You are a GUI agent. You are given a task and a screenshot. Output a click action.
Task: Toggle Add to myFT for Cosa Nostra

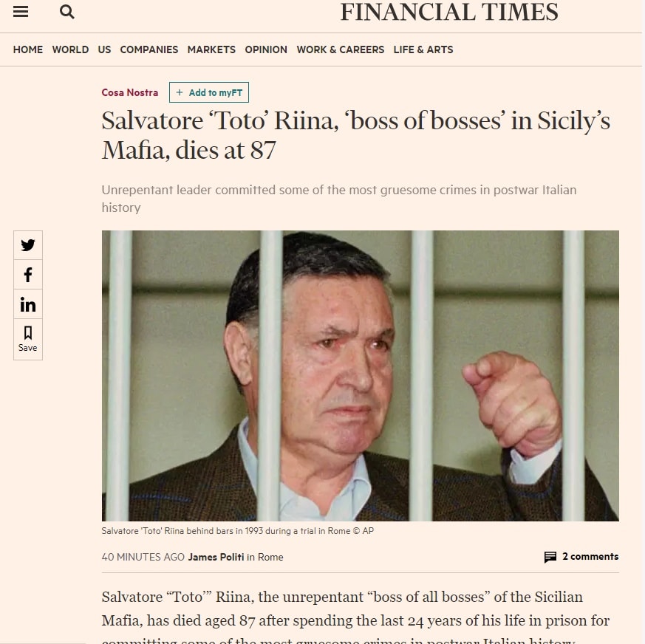point(209,92)
